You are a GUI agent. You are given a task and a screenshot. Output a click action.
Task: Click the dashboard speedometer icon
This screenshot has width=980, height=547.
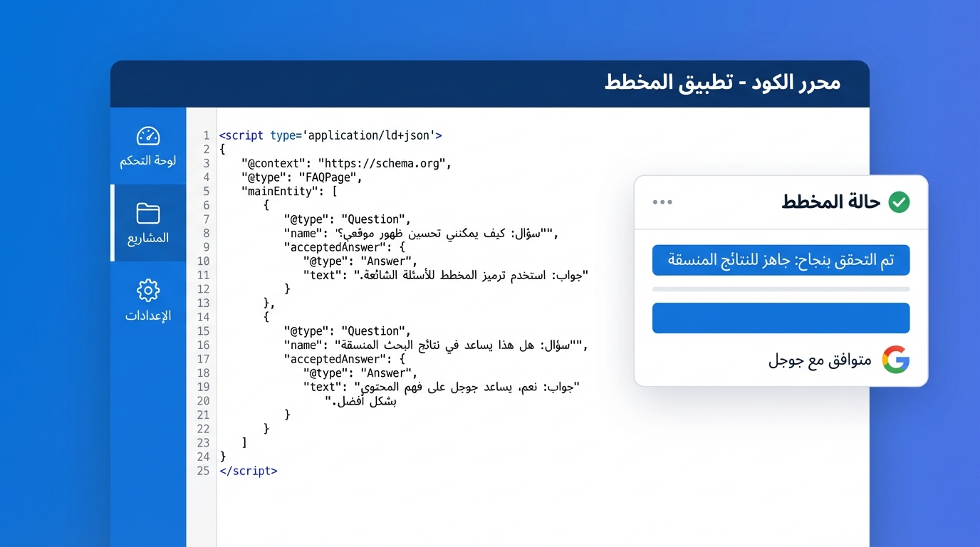pyautogui.click(x=148, y=136)
